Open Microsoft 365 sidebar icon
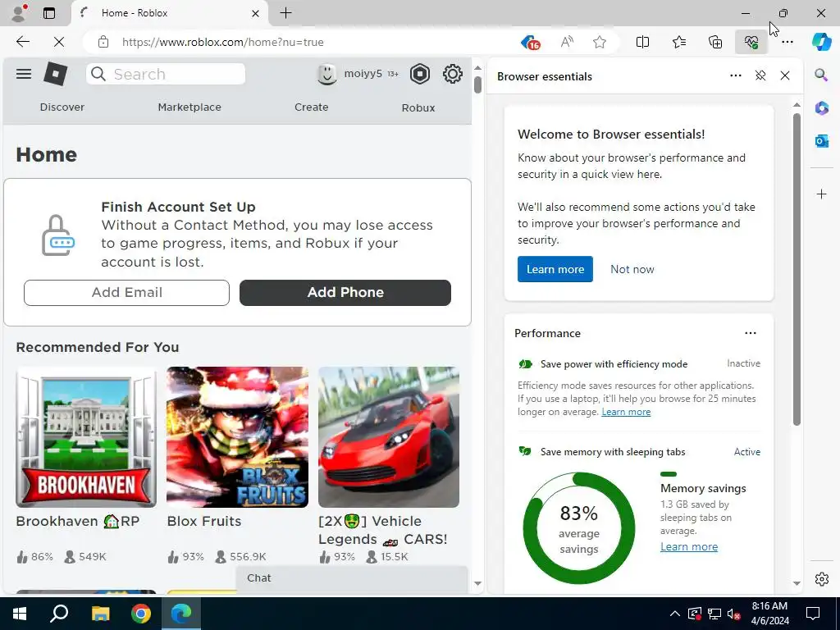The height and width of the screenshot is (630, 840). [821, 107]
